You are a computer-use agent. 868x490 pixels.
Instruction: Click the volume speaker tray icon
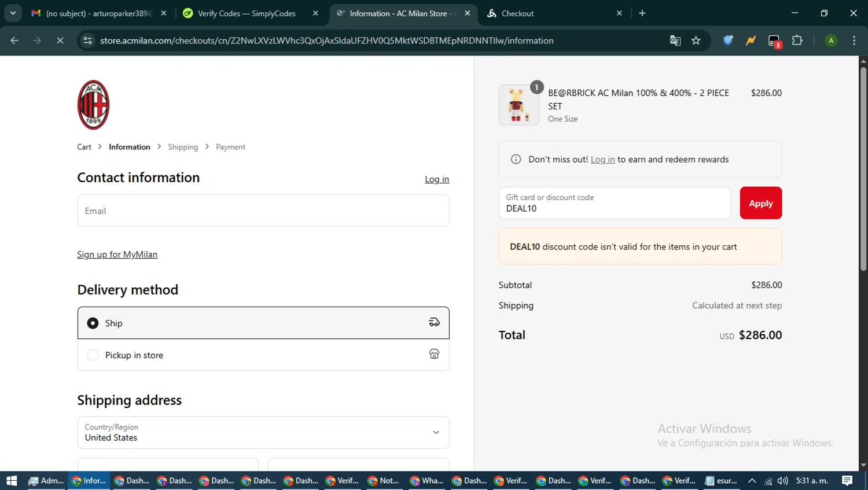coord(783,481)
